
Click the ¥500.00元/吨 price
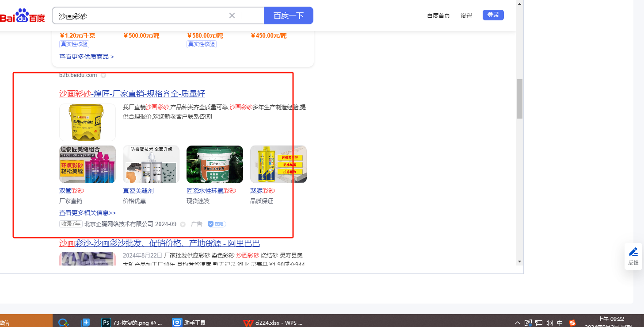click(x=141, y=35)
